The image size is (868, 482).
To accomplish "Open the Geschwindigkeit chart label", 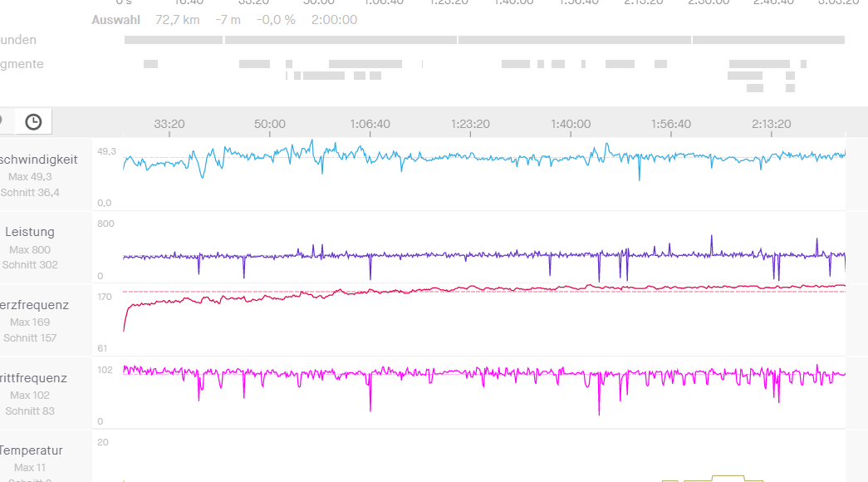I will [39, 160].
